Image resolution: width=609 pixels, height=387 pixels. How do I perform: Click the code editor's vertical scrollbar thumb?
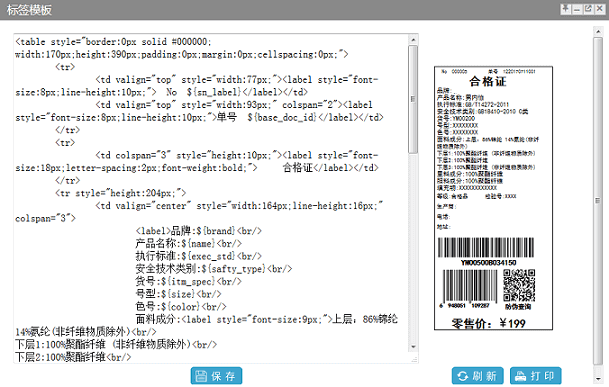coord(413,99)
